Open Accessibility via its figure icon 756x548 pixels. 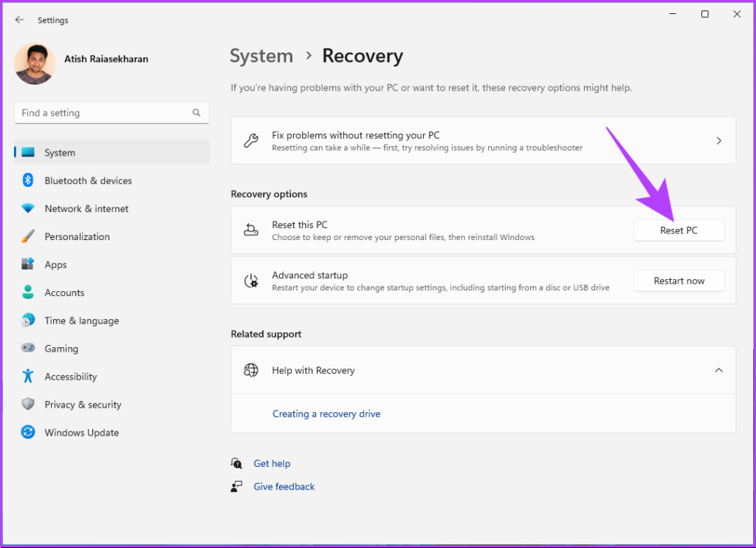click(28, 377)
